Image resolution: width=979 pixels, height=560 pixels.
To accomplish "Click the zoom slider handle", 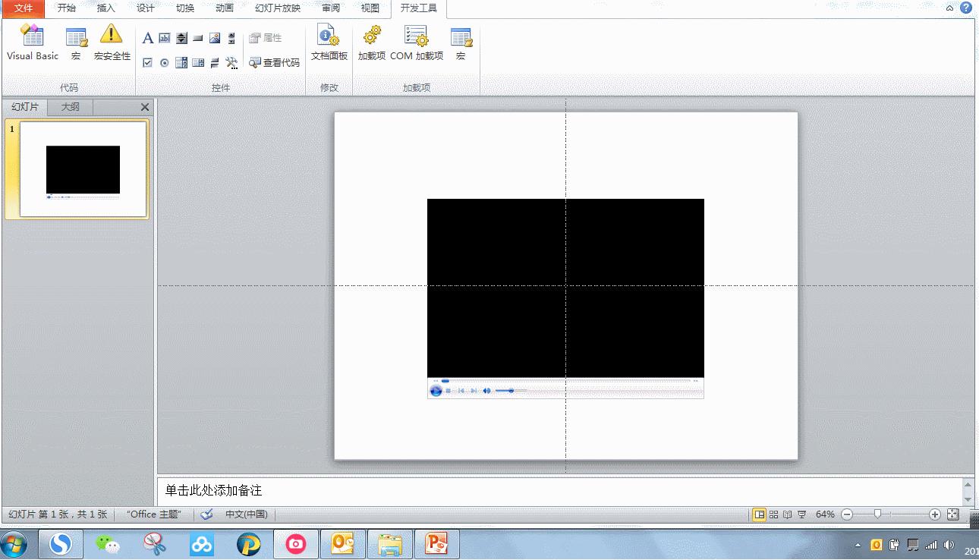I will pos(878,514).
